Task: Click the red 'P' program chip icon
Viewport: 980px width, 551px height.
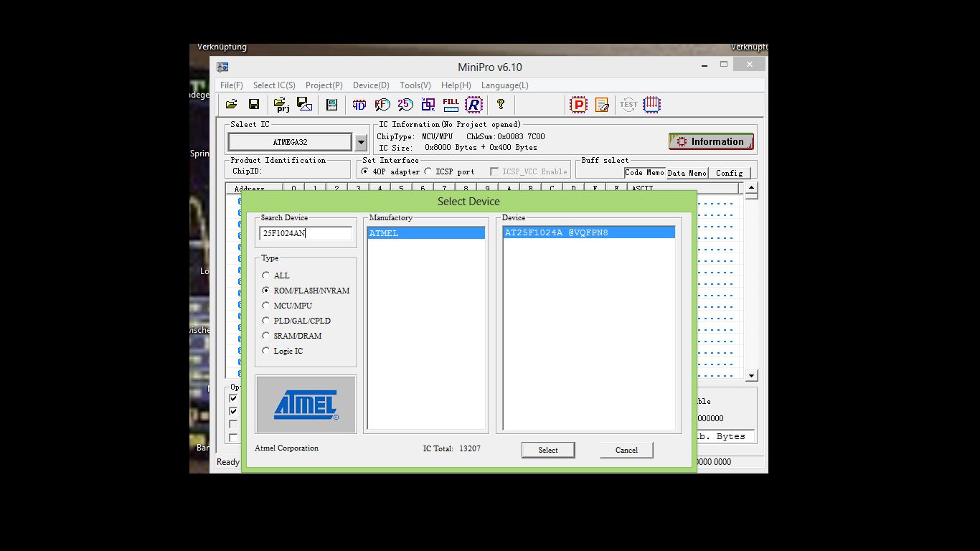Action: click(578, 105)
